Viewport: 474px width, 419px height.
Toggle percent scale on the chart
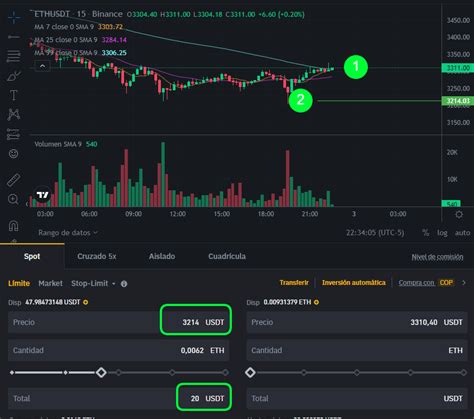click(x=426, y=233)
